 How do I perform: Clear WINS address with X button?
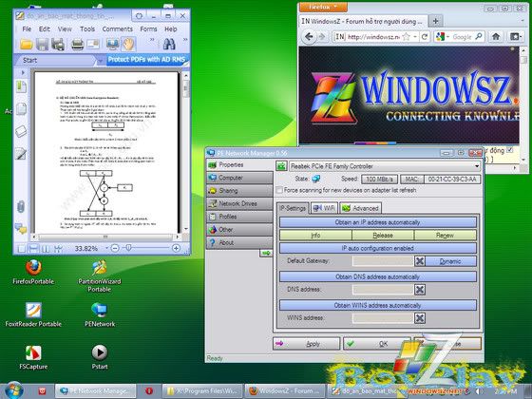point(420,318)
